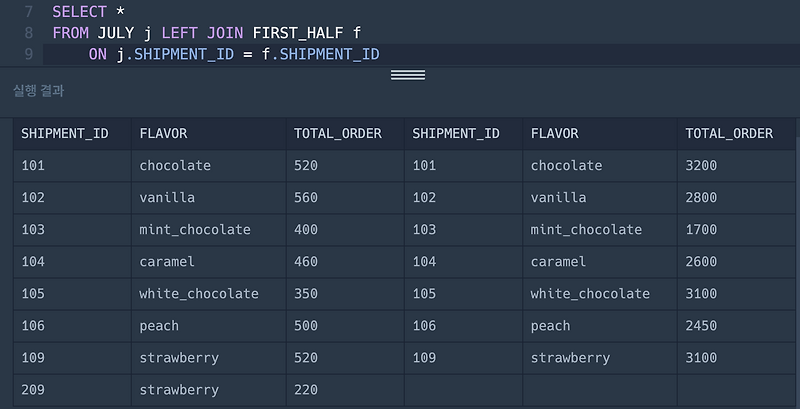The image size is (800, 409).
Task: Click the JULY table name in query
Action: click(x=115, y=33)
